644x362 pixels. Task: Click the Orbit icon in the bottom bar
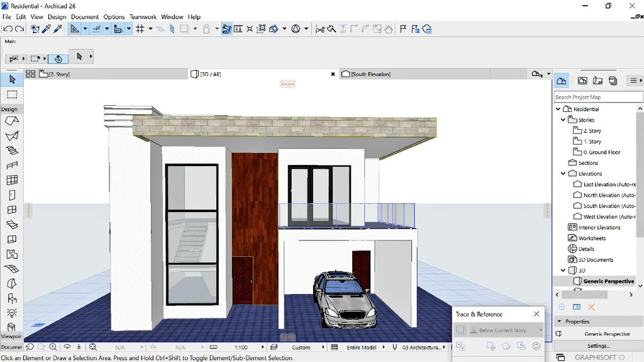click(x=67, y=347)
